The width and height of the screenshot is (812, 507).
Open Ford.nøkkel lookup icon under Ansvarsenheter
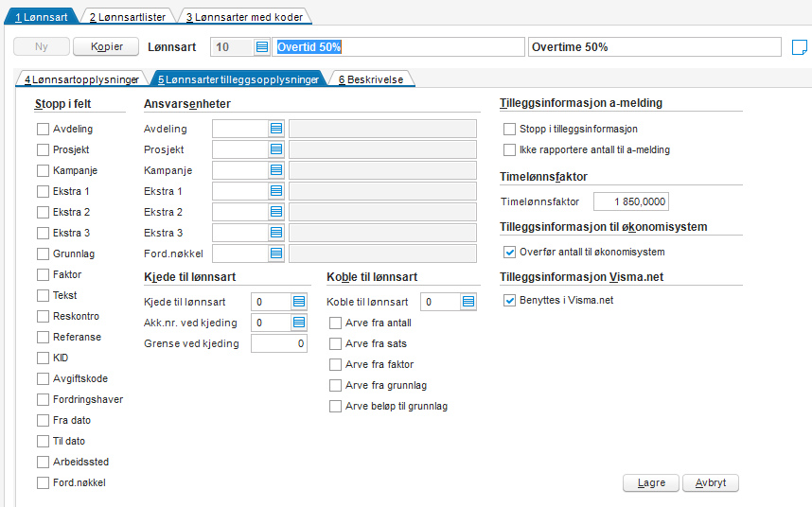276,253
